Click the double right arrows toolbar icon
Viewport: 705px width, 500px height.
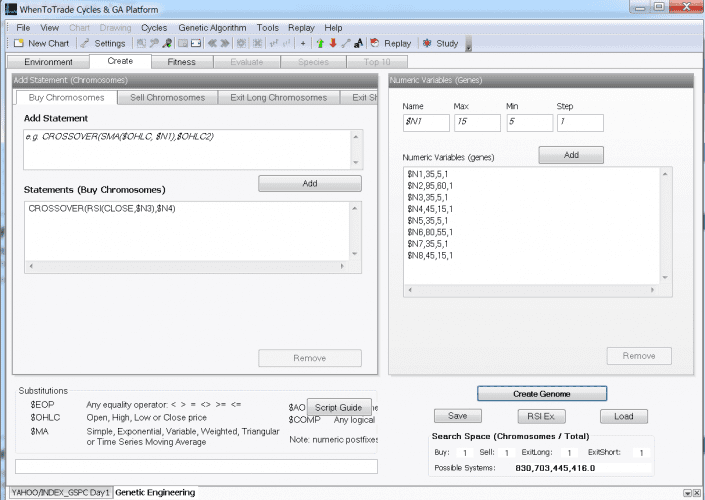225,43
